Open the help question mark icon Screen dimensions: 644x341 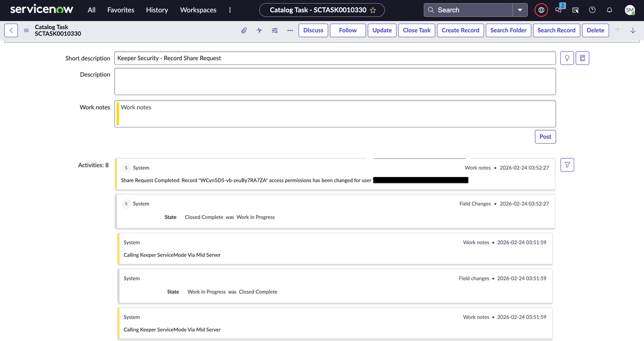592,10
